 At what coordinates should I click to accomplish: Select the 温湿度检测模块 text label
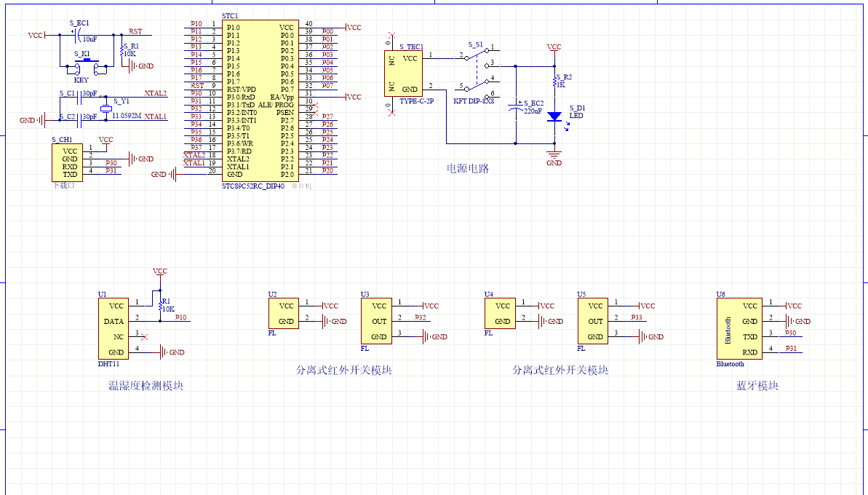click(x=146, y=386)
